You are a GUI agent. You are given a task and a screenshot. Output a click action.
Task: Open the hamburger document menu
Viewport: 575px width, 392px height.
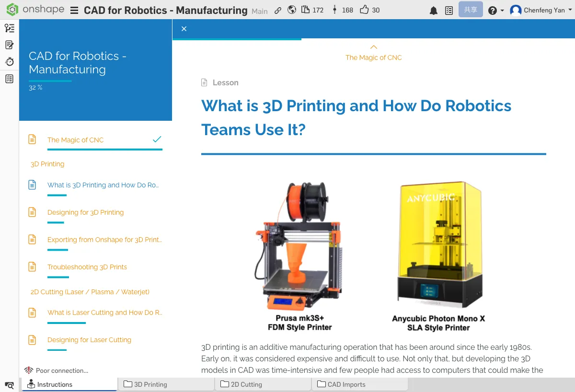tap(74, 11)
